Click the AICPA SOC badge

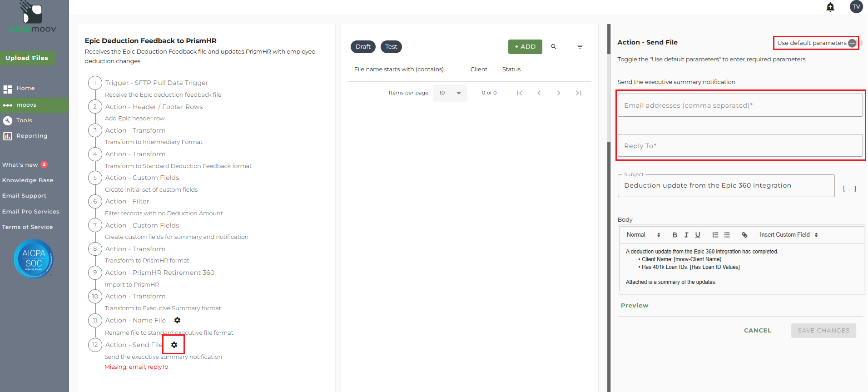[34, 259]
